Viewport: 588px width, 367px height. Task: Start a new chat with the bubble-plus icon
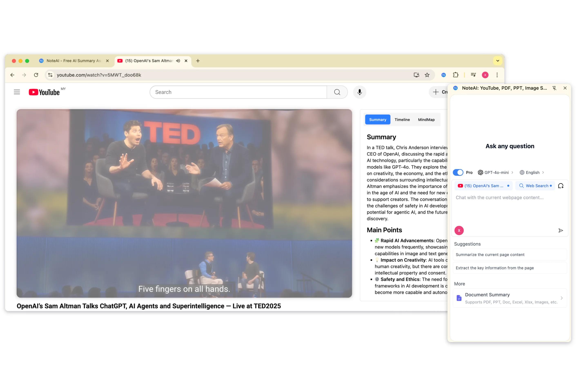pos(561,186)
